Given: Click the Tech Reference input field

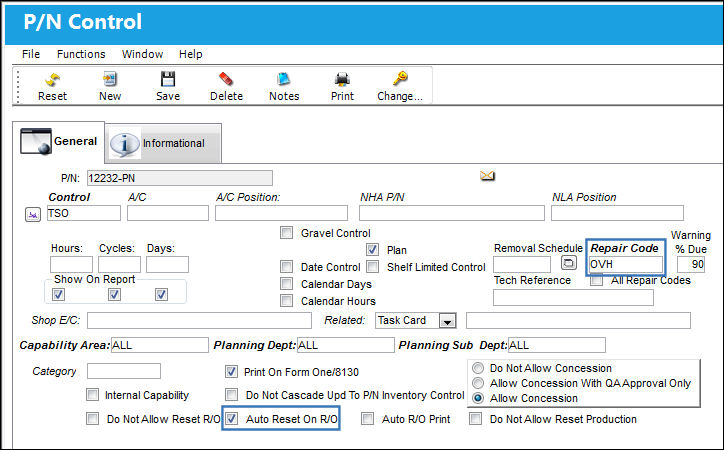Looking at the screenshot, I should click(573, 298).
